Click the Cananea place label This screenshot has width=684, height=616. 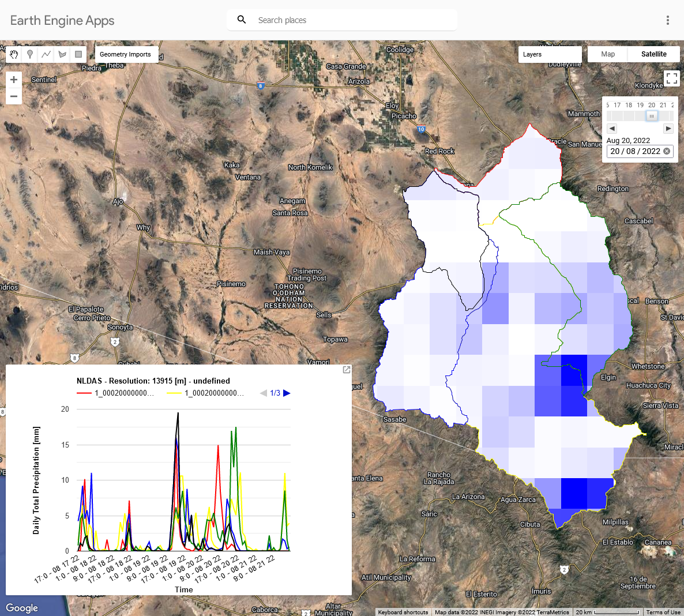coord(658,542)
